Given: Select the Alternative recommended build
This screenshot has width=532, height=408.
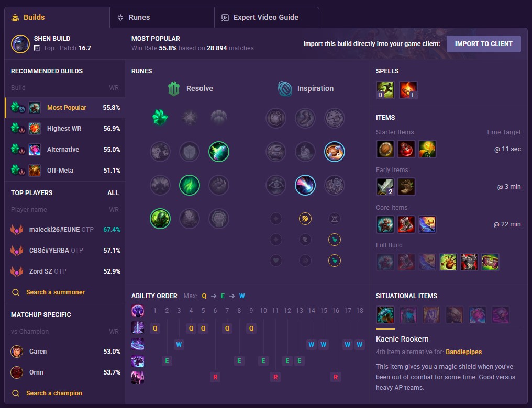Looking at the screenshot, I should pos(65,150).
